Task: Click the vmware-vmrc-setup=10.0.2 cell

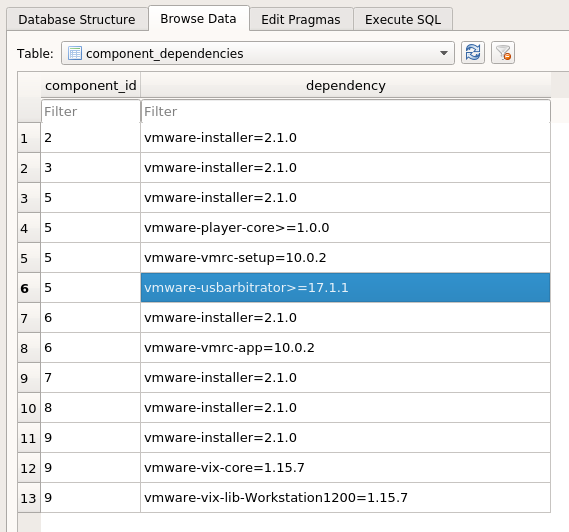Action: click(345, 258)
